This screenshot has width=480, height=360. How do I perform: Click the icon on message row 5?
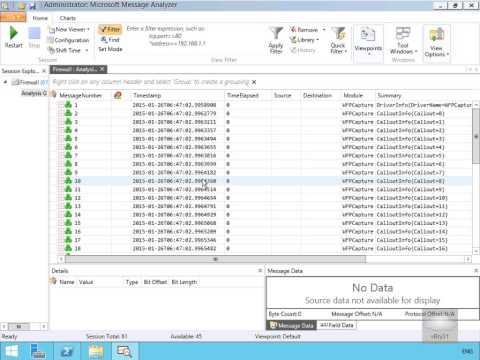click(x=68, y=139)
